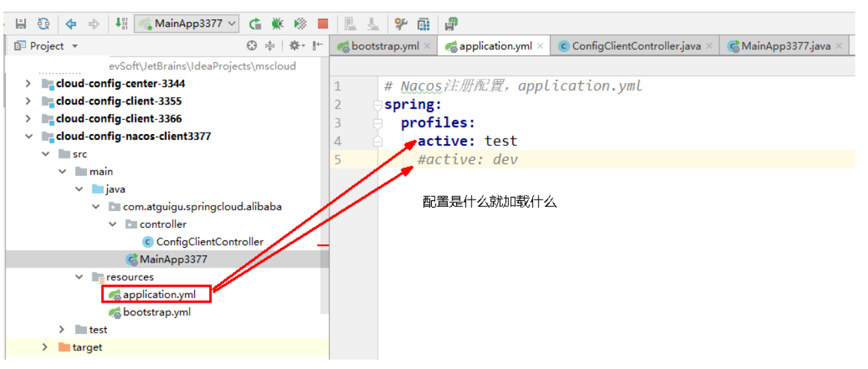Close the ConfigClientController.java tab

tap(709, 46)
